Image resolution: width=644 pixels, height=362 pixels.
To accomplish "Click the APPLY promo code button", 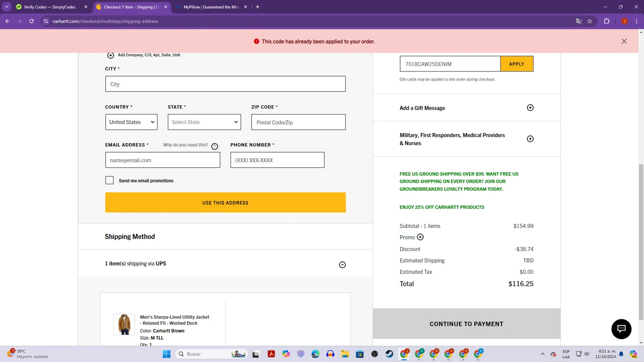I will click(x=516, y=64).
